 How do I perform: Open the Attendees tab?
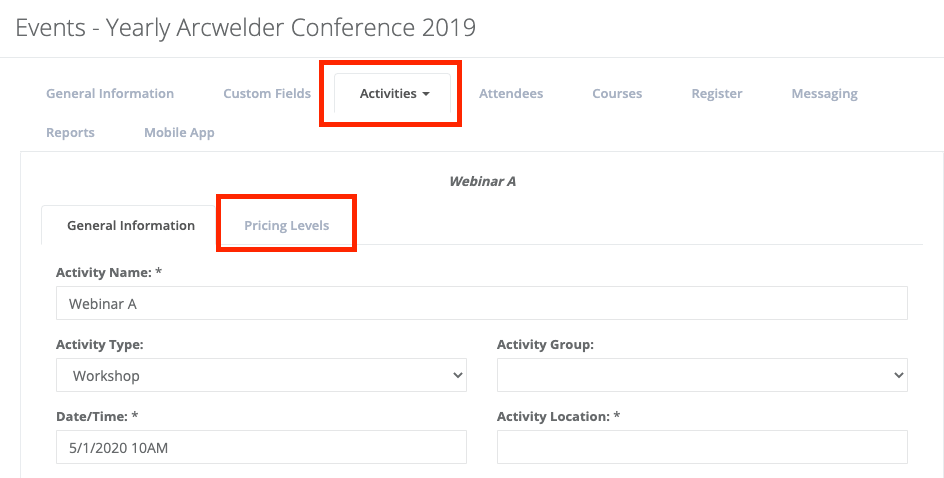(x=511, y=94)
